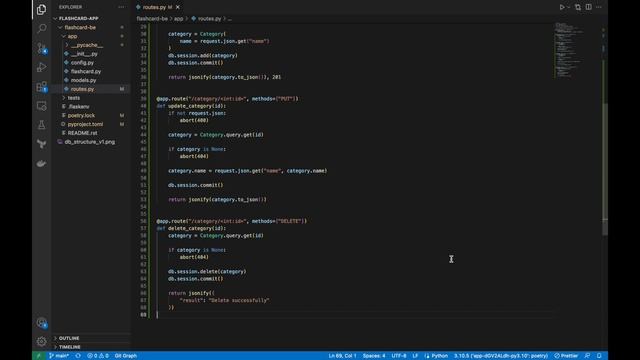Click the code minimap preview
Screen dimensions: 640x360
[x=569, y=50]
